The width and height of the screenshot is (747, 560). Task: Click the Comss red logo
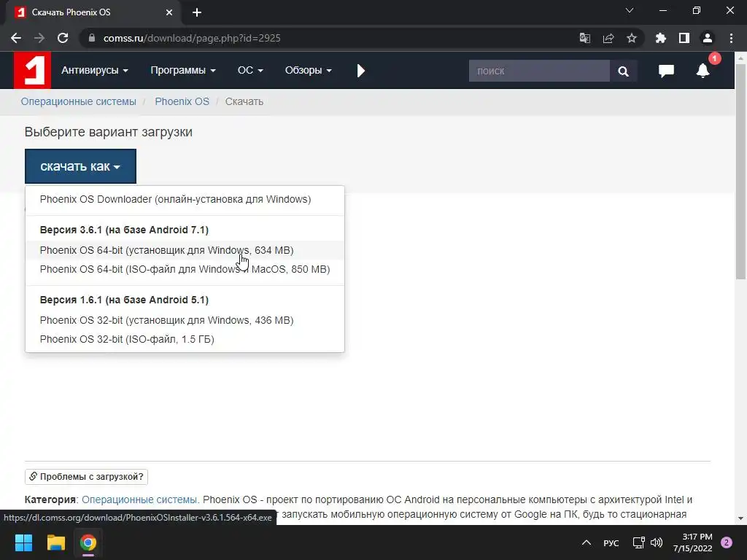(32, 70)
